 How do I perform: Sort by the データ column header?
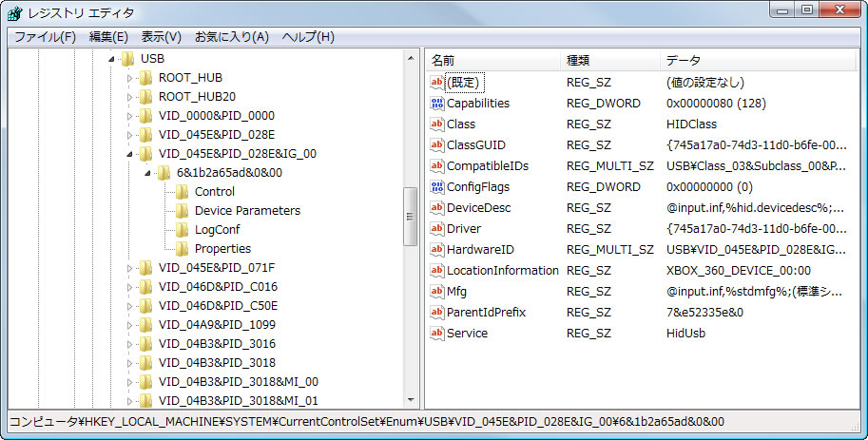(x=758, y=60)
